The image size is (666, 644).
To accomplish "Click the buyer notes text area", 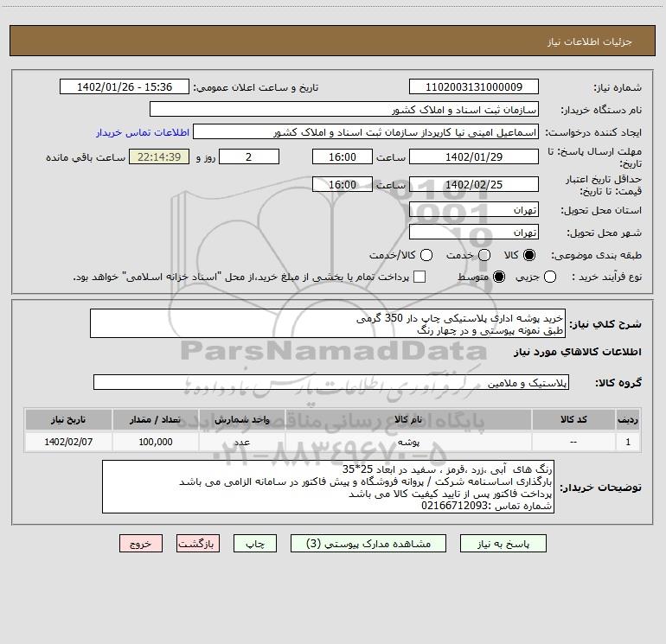I will point(328,487).
